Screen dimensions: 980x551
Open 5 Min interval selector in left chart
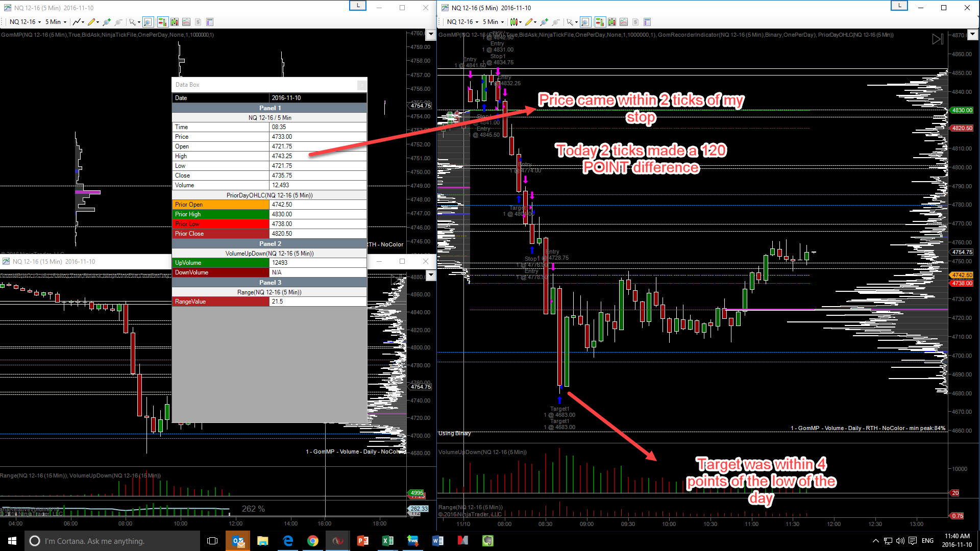(x=56, y=22)
